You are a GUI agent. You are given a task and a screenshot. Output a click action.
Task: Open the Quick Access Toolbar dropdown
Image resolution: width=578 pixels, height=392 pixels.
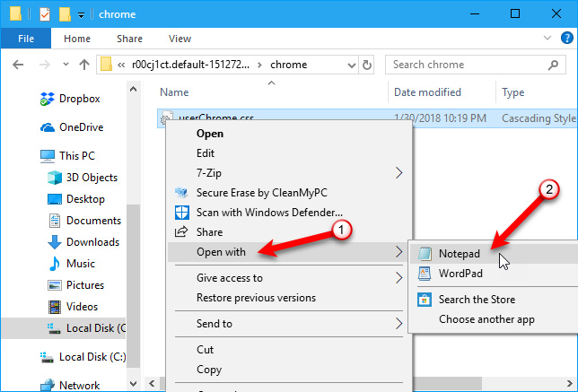point(82,14)
